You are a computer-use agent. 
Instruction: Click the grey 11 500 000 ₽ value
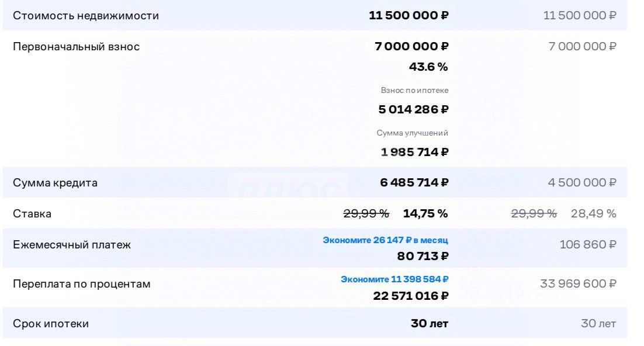[580, 15]
